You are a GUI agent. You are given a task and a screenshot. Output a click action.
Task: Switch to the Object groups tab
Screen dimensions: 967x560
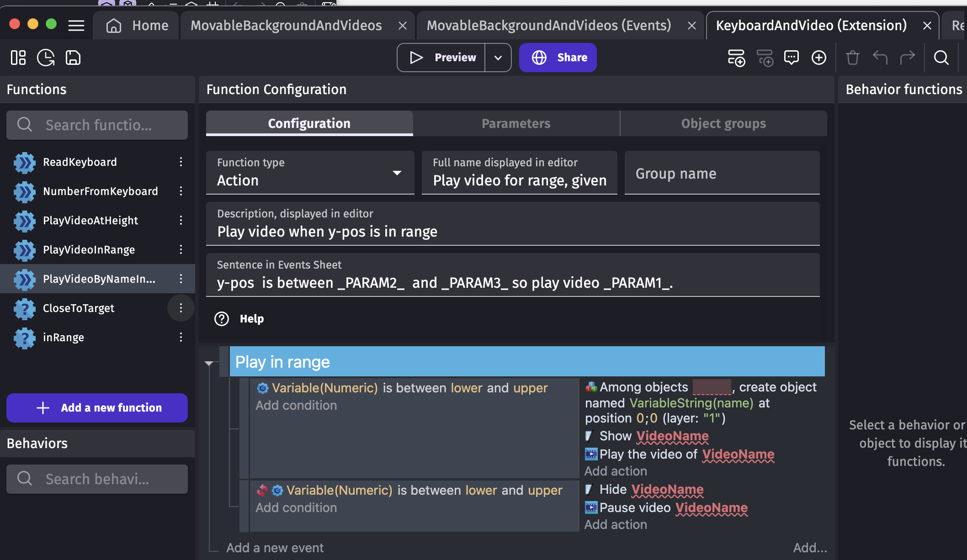pyautogui.click(x=723, y=123)
